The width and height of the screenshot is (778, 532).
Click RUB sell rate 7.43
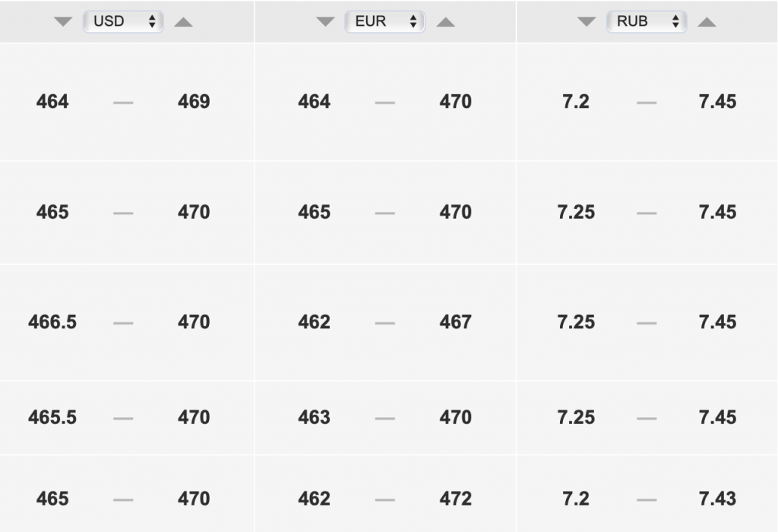point(717,499)
